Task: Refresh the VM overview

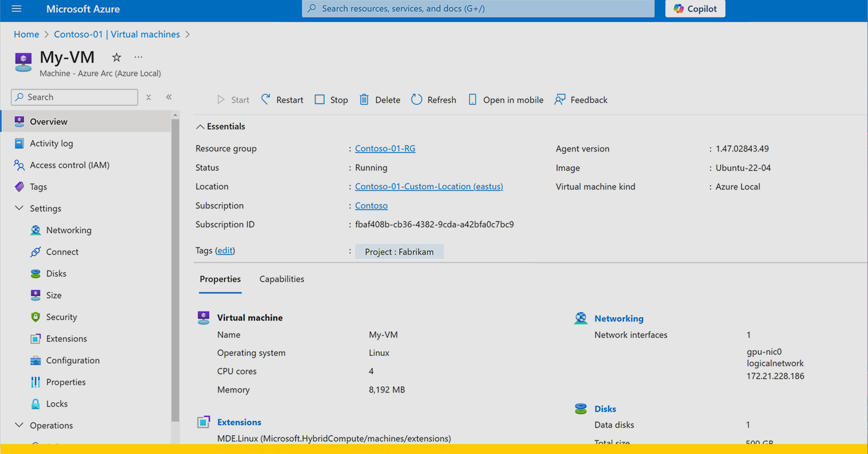Action: 434,100
